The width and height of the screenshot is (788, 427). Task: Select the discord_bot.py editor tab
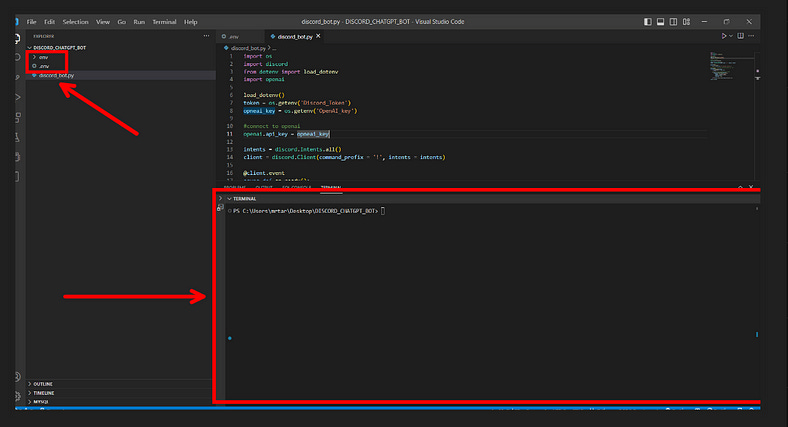(295, 36)
